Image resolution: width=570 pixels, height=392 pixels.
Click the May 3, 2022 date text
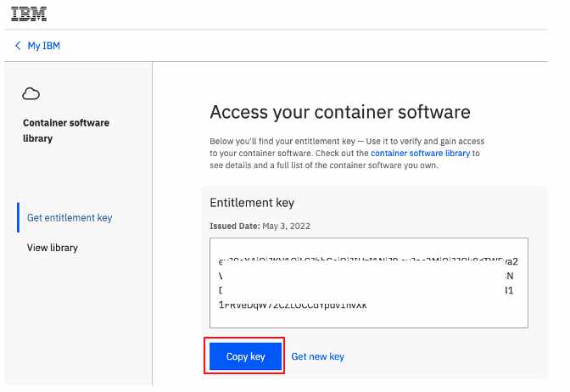pyautogui.click(x=287, y=227)
